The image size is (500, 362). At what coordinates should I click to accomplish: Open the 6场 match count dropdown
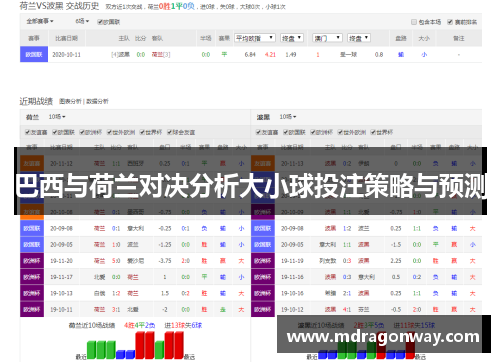(x=82, y=21)
